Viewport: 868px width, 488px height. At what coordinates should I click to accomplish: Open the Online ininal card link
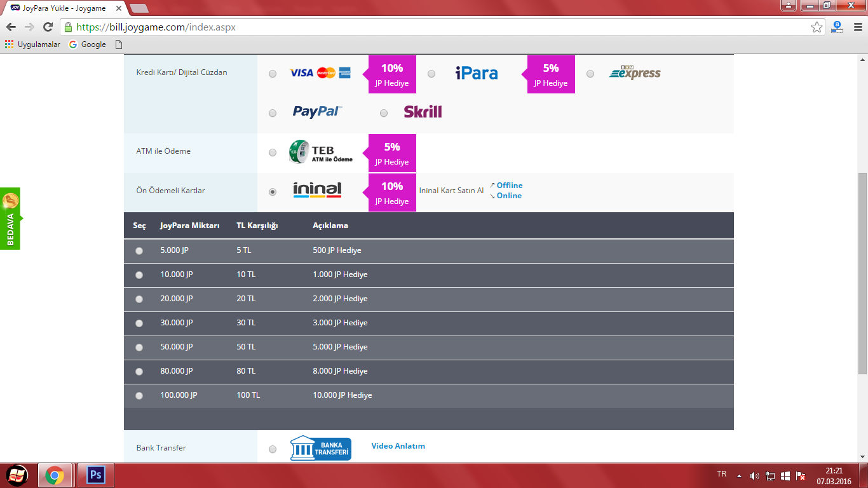click(x=509, y=196)
